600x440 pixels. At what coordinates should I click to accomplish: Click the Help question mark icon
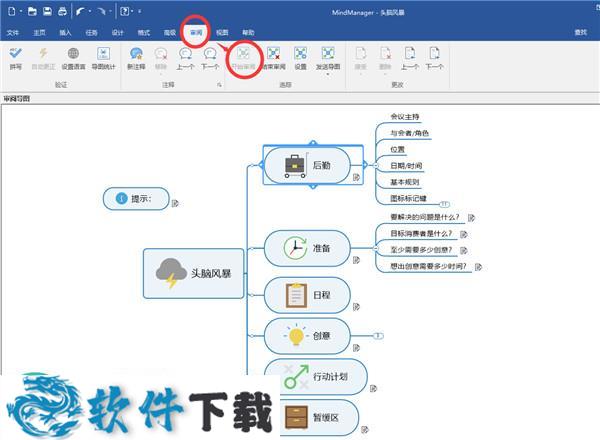(124, 11)
